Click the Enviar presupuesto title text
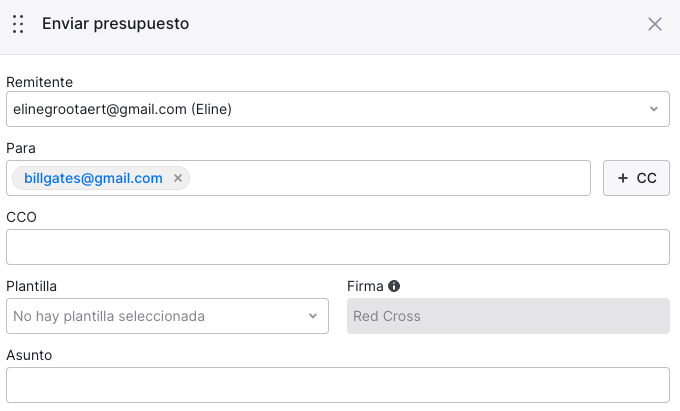The width and height of the screenshot is (680, 411). (115, 23)
